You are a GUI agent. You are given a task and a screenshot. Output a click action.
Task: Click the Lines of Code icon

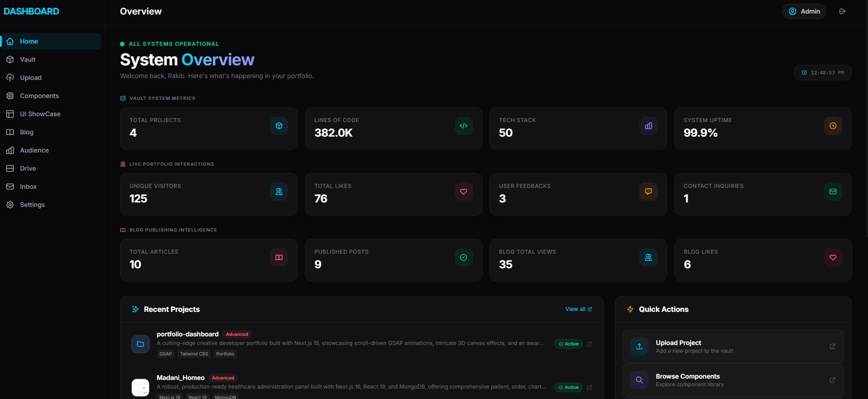click(464, 126)
